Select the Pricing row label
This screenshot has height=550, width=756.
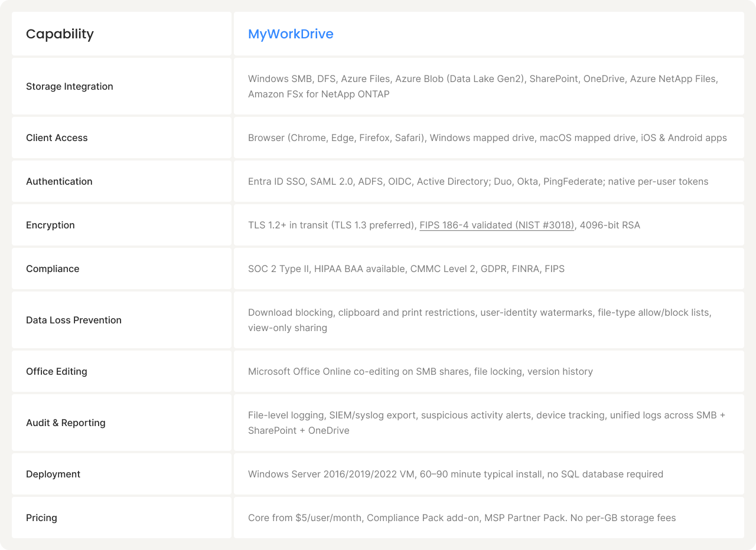[41, 518]
